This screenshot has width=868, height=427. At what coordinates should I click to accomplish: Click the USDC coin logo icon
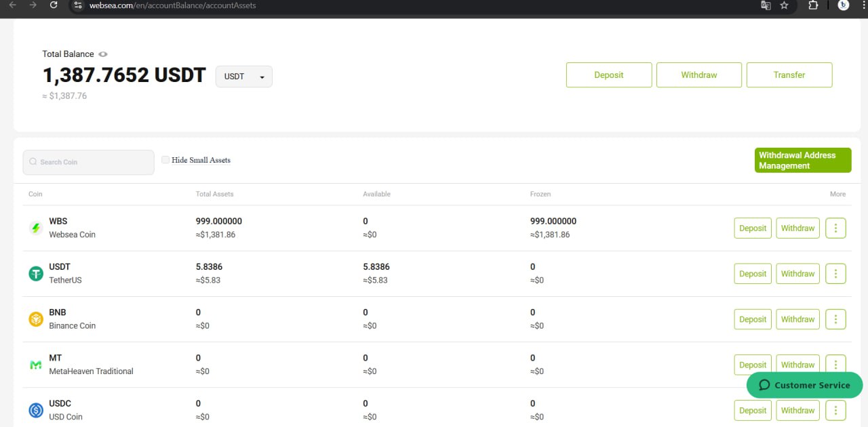[36, 410]
